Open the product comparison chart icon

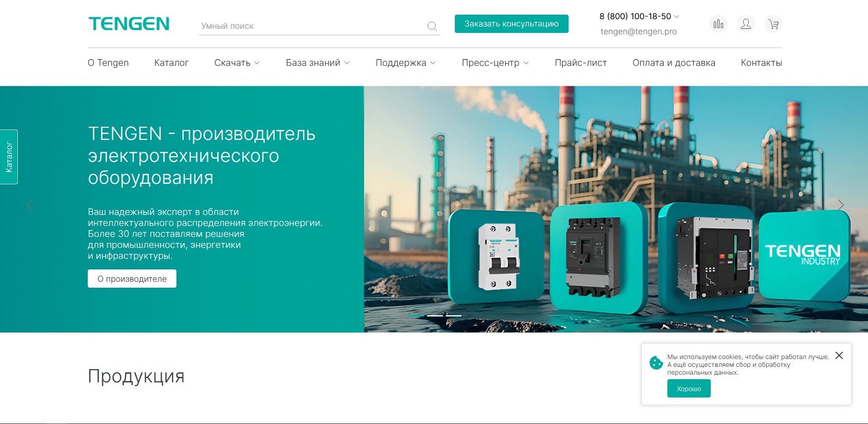(718, 24)
